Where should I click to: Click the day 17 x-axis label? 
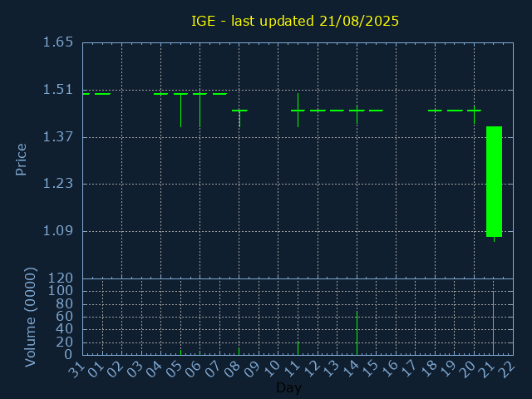[410, 369]
